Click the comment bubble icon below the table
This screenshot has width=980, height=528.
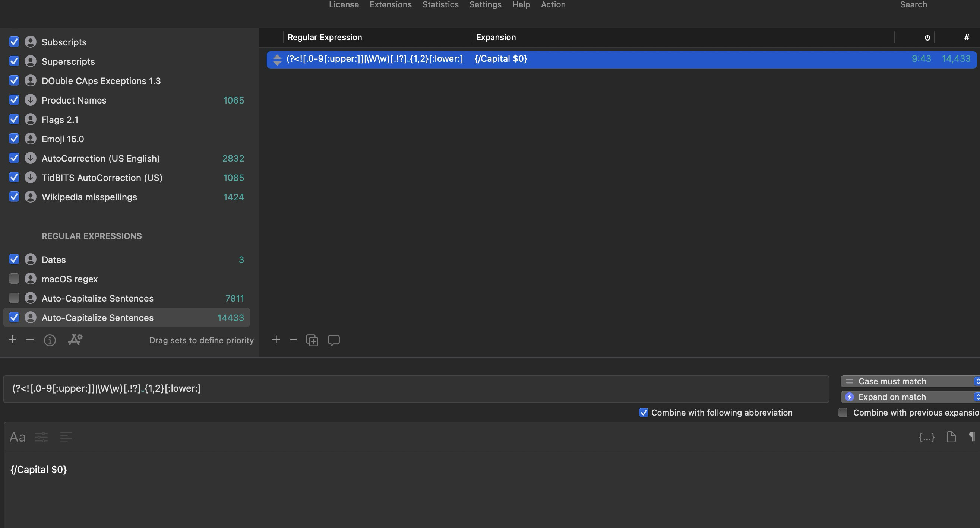[x=333, y=340]
